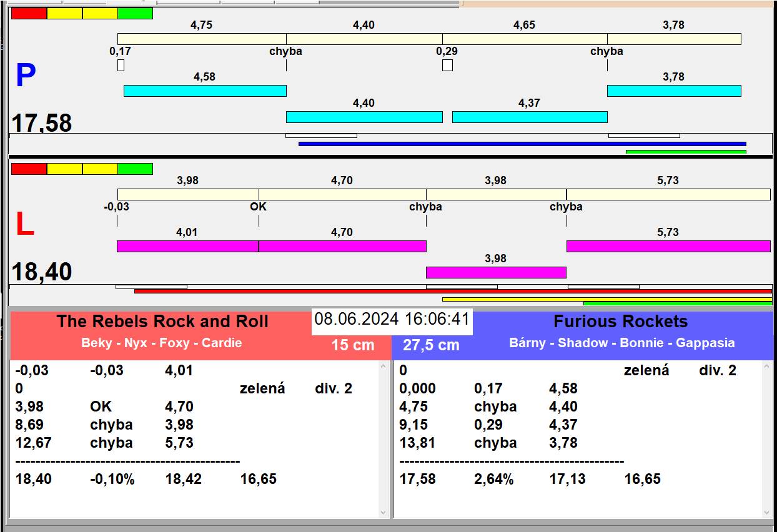Click the blue letter P lane indicator

[x=26, y=76]
